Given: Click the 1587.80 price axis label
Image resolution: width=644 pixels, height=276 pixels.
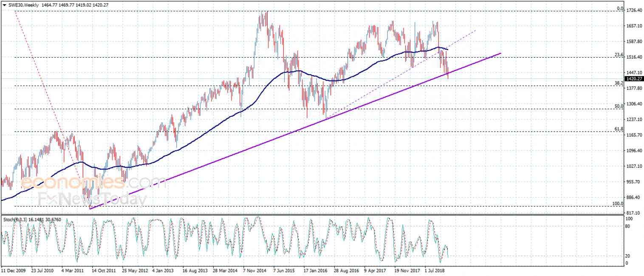Looking at the screenshot, I should [634, 42].
